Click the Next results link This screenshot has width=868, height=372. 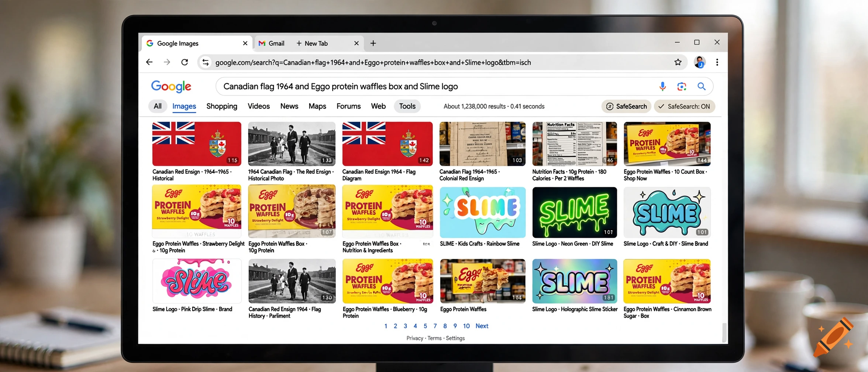482,326
